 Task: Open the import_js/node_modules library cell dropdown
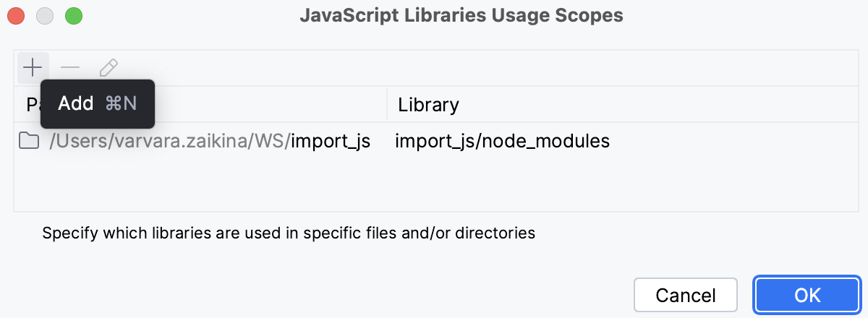tap(502, 141)
